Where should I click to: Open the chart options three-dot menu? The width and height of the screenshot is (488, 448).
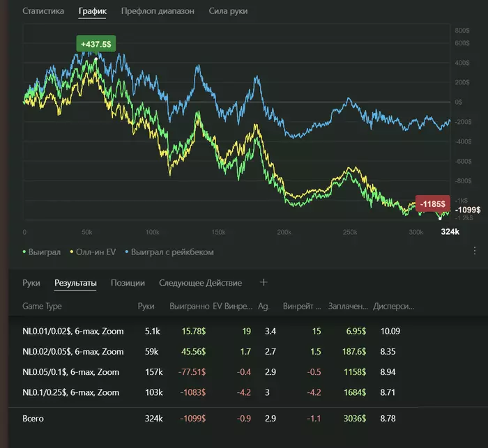(x=475, y=251)
